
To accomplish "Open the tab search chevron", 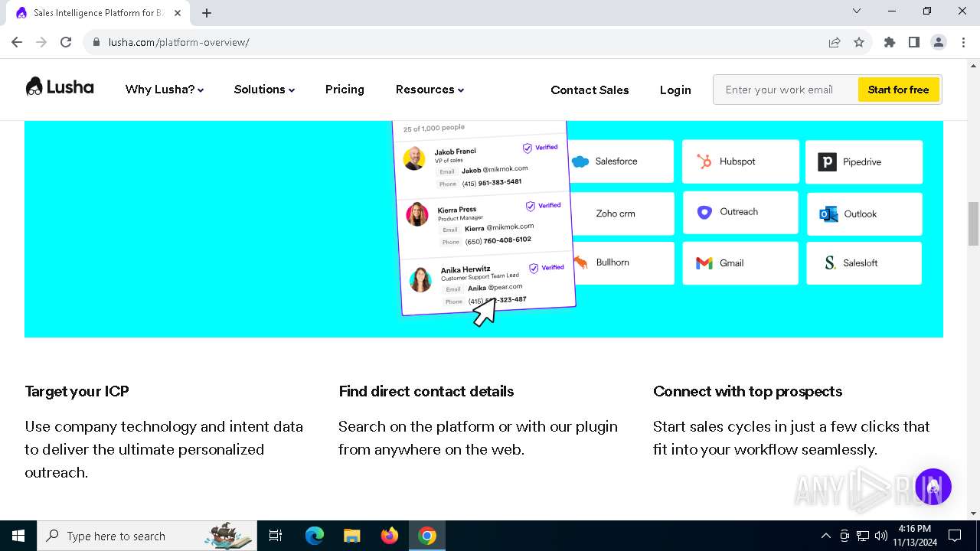I will [x=857, y=11].
